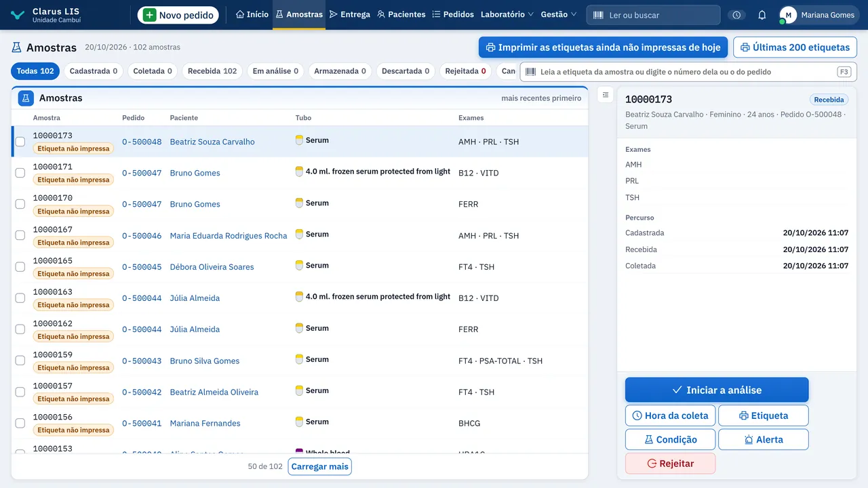Mark checkbox for sample 10000159
The image size is (868, 488).
[x=20, y=361]
